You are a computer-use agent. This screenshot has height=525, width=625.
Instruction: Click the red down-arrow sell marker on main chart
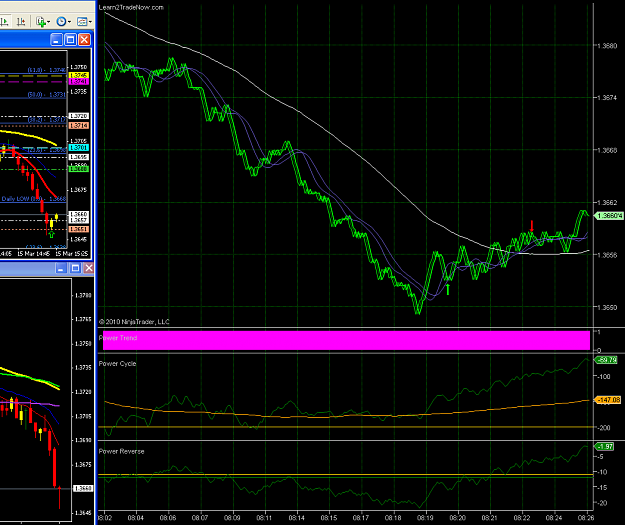coord(532,226)
